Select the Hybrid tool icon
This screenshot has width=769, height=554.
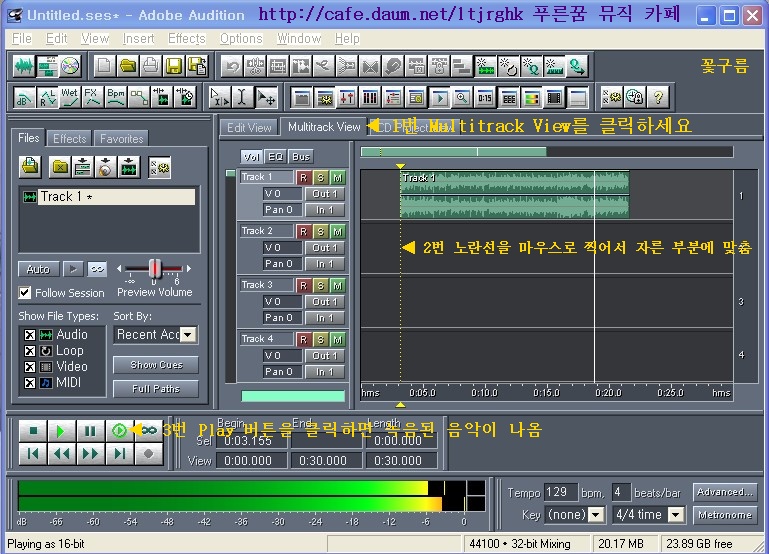pos(219,97)
